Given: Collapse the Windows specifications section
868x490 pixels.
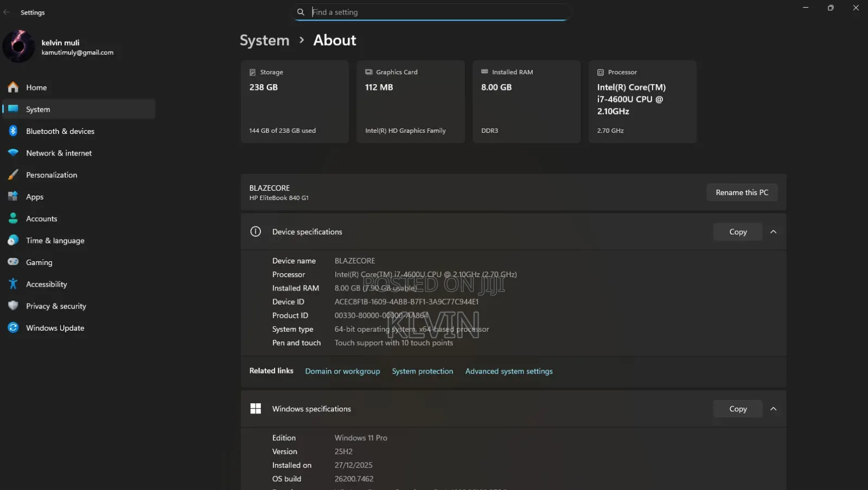Looking at the screenshot, I should (x=774, y=409).
